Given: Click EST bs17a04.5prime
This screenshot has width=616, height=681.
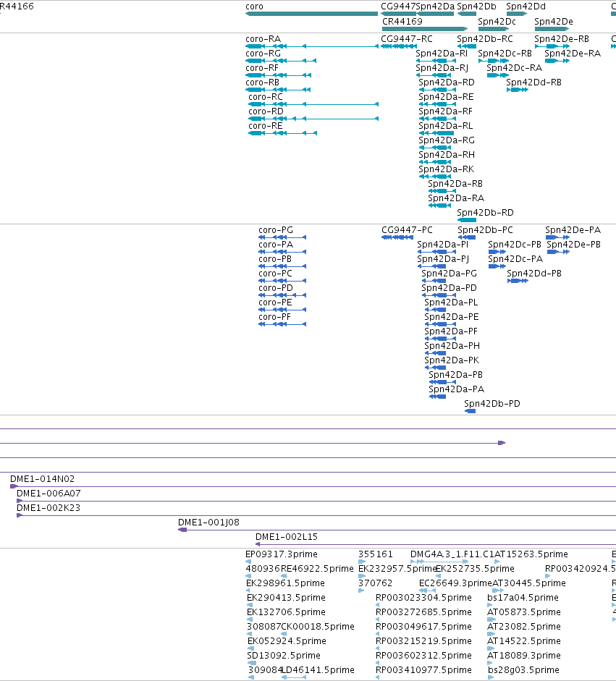Looking at the screenshot, I should click(x=523, y=598).
